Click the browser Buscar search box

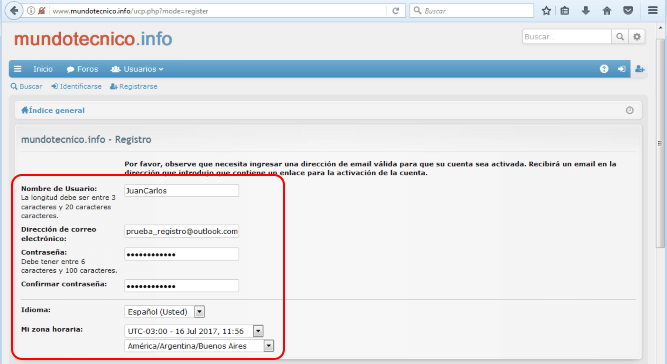[x=472, y=11]
